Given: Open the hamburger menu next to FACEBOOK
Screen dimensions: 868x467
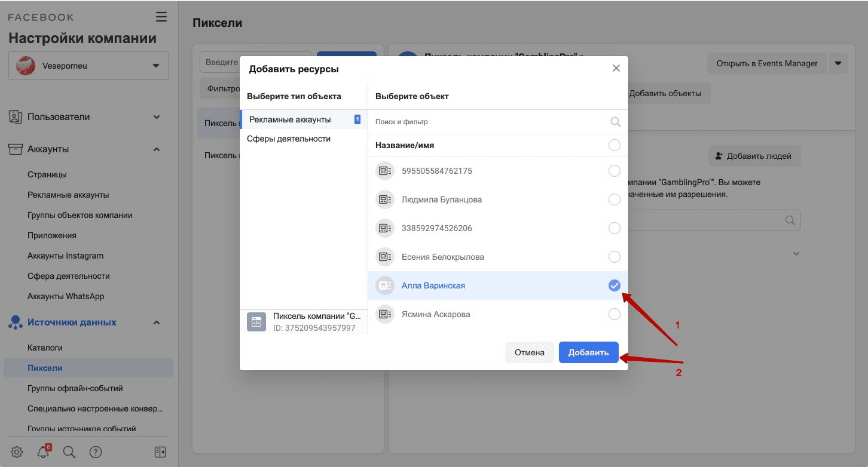Looking at the screenshot, I should [161, 17].
